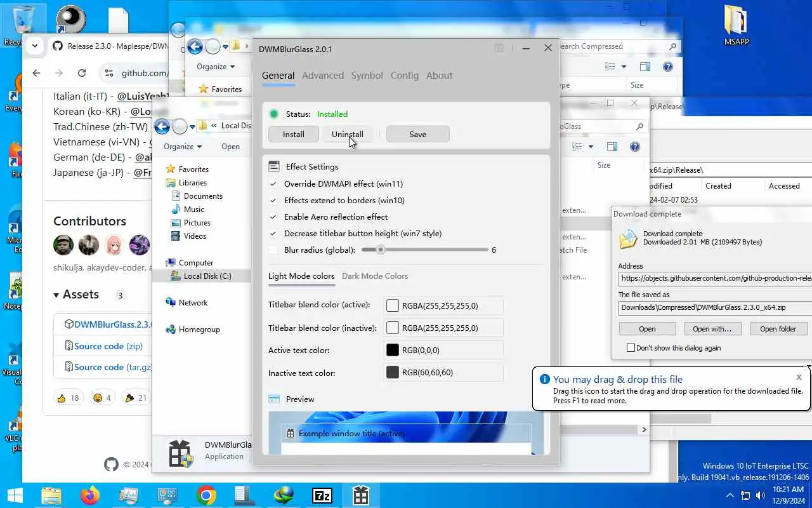
Task: Open Organize menu in Compressed explorer window
Action: (x=216, y=67)
